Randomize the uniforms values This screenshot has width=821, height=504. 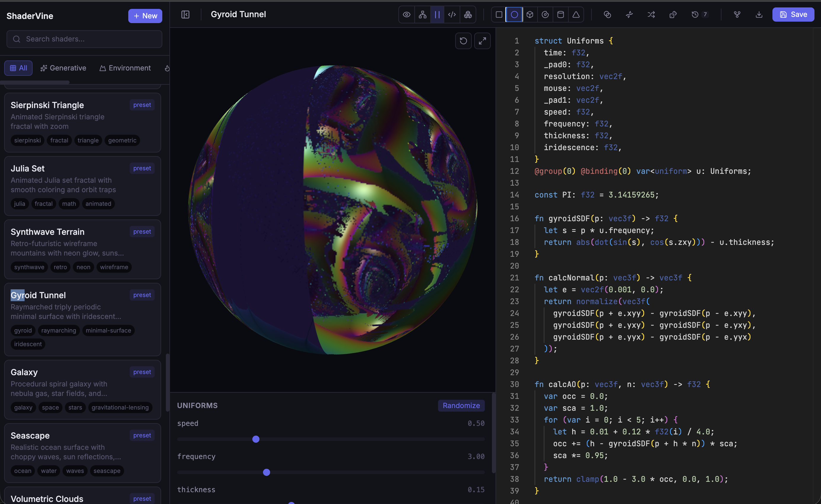(x=461, y=406)
